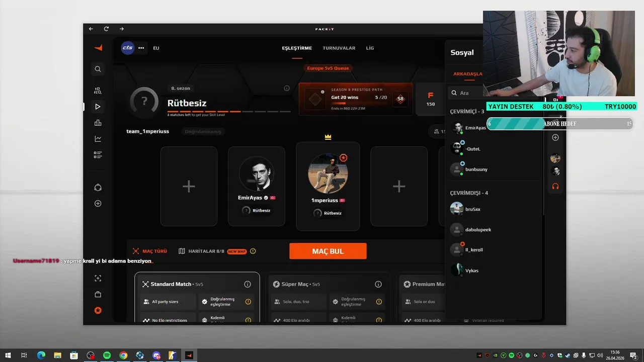Select the Süper Maç card
Image resolution: width=644 pixels, height=362 pixels.
[x=329, y=297]
